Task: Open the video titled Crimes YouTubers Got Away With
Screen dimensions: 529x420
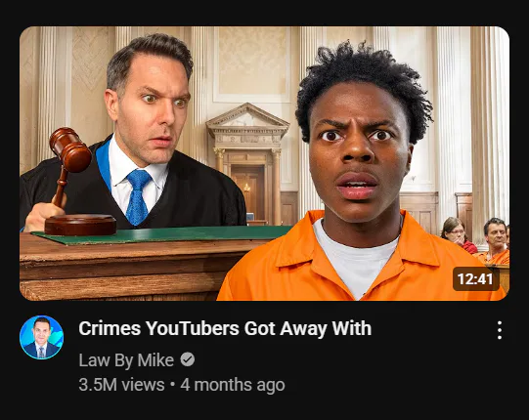Action: 225,328
